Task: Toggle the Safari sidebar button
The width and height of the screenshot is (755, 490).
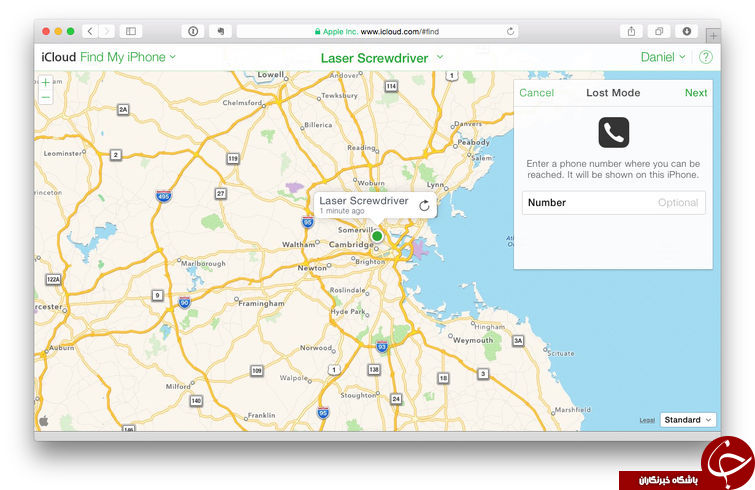Action: click(x=131, y=31)
